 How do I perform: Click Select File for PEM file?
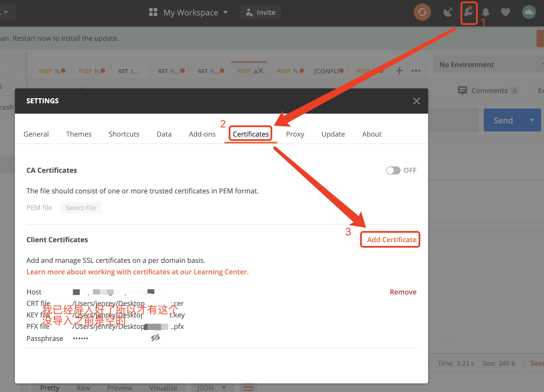81,208
